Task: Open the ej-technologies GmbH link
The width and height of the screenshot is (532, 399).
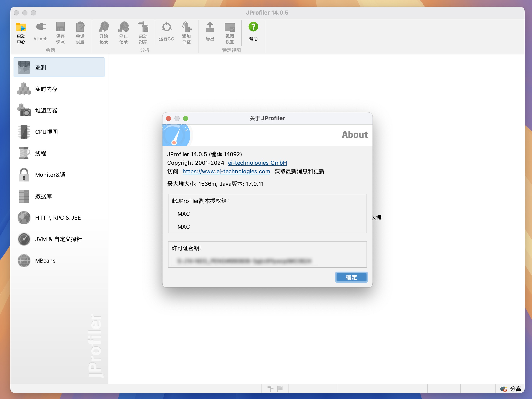Action: point(257,163)
